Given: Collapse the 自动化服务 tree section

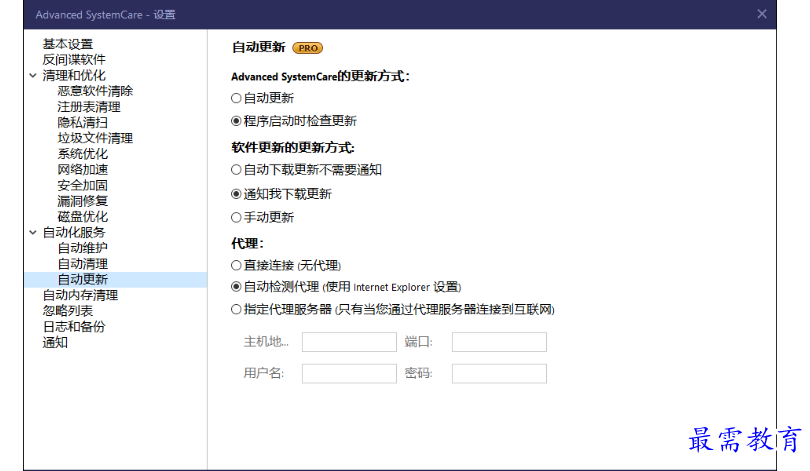Looking at the screenshot, I should pos(33,233).
